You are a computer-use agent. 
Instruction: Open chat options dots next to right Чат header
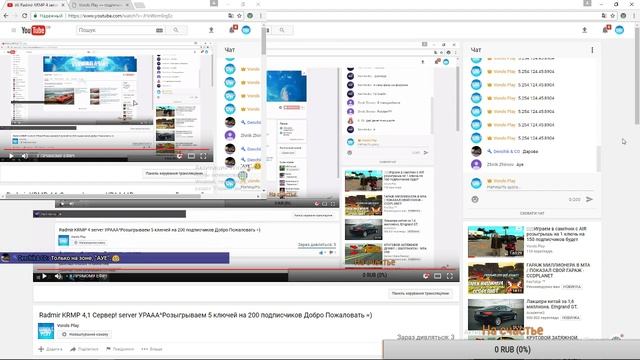pos(592,50)
